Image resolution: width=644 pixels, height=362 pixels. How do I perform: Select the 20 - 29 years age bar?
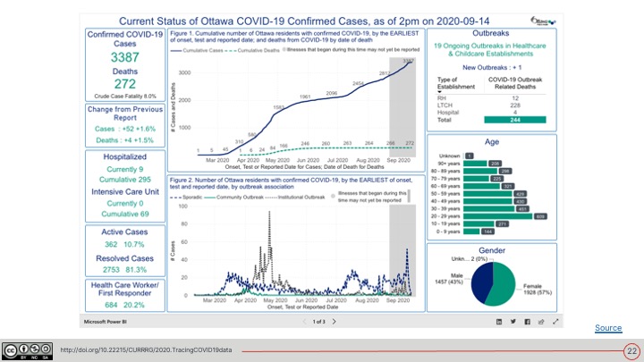click(498, 216)
